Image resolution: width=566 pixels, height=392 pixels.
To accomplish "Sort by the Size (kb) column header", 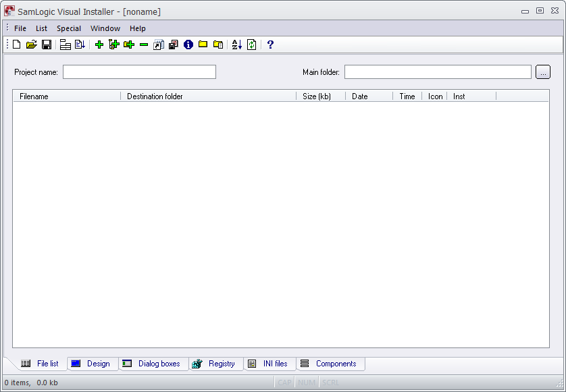I will (321, 96).
